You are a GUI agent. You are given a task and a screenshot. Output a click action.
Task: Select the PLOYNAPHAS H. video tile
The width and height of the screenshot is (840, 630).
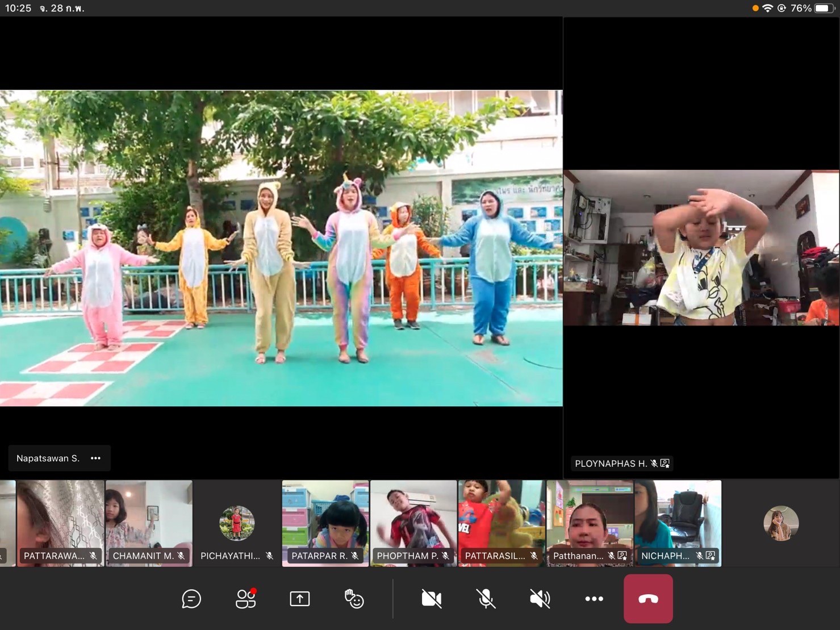click(701, 248)
